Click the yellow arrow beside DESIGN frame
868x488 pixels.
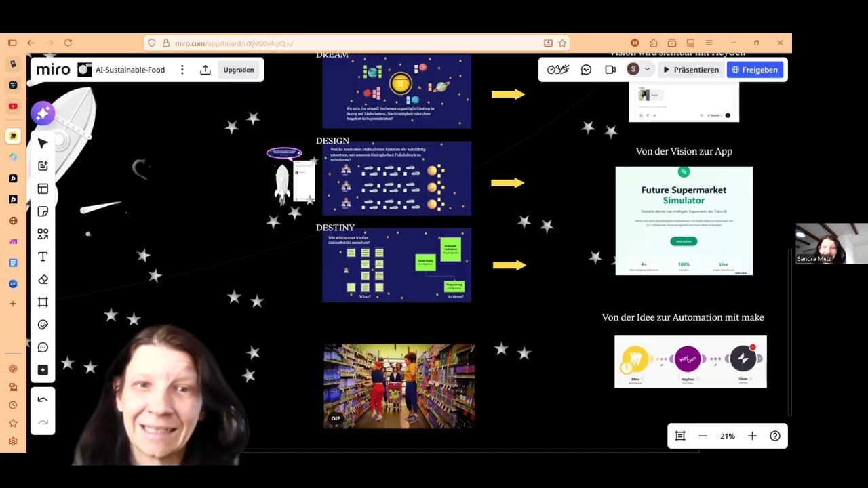coord(508,182)
